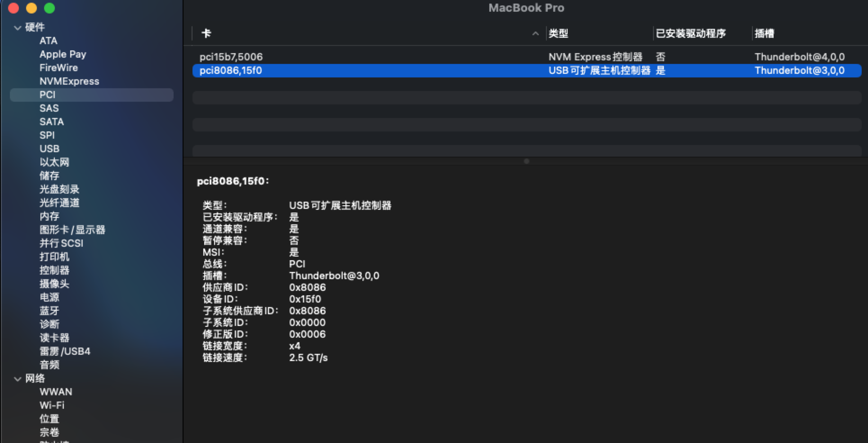
Task: Select NVMExpress in the sidebar
Action: point(69,81)
